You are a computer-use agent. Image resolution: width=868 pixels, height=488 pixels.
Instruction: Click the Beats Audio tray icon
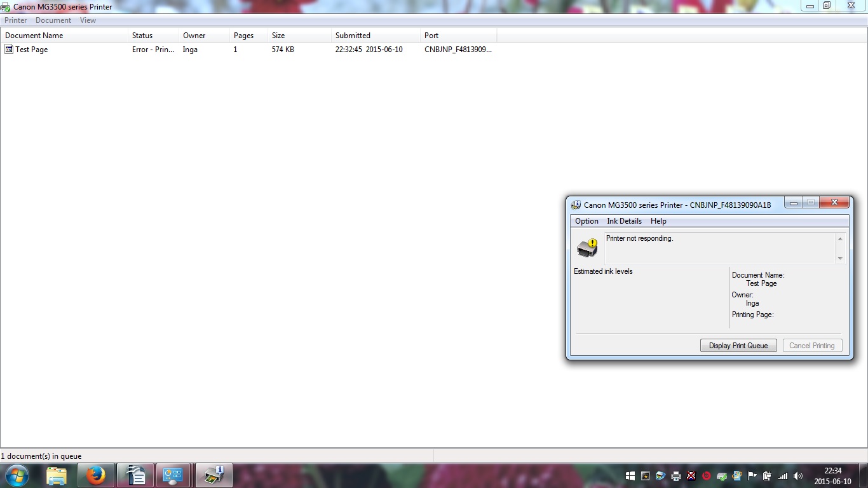pyautogui.click(x=706, y=476)
